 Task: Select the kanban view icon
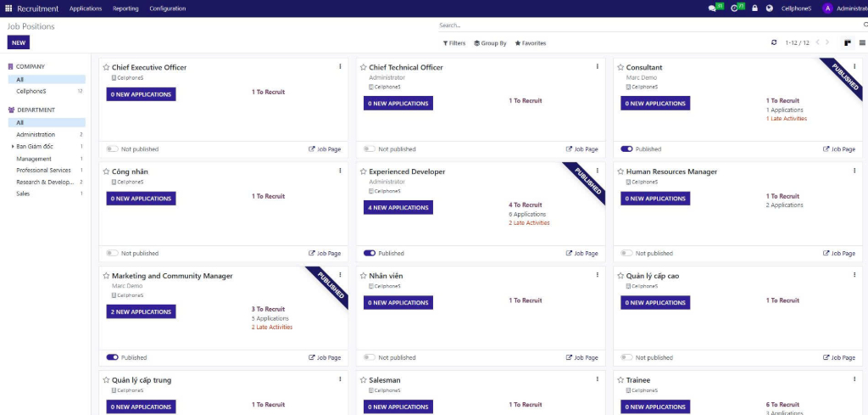point(847,42)
